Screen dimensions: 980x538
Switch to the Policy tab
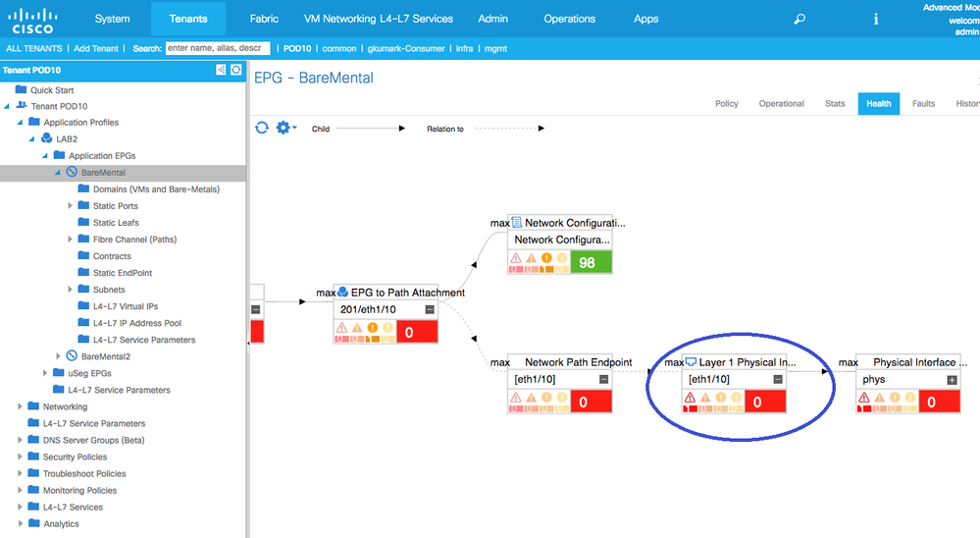[x=727, y=103]
